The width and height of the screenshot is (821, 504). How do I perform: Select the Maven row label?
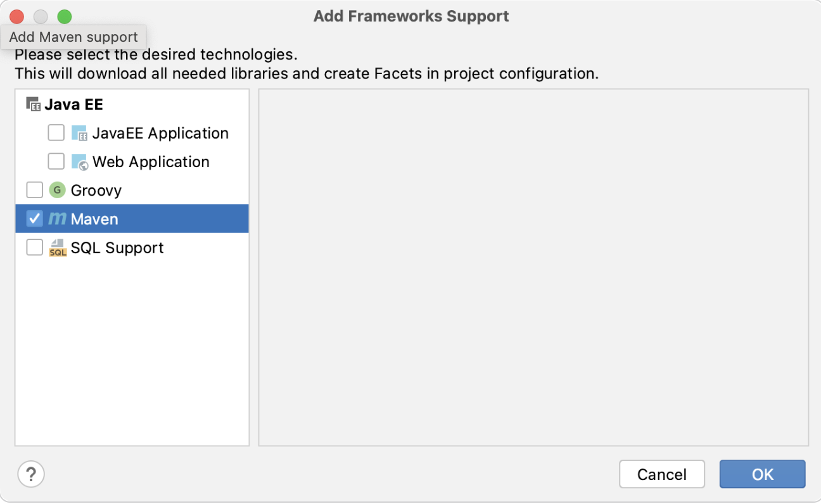(94, 219)
